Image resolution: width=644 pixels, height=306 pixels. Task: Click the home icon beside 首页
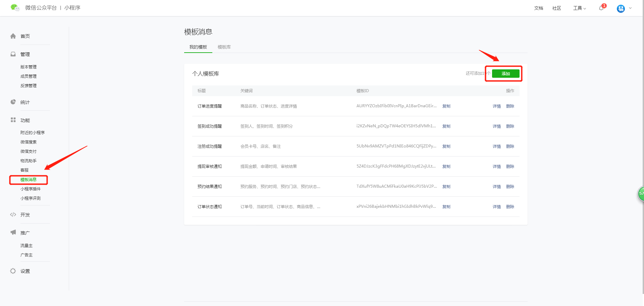click(x=13, y=36)
